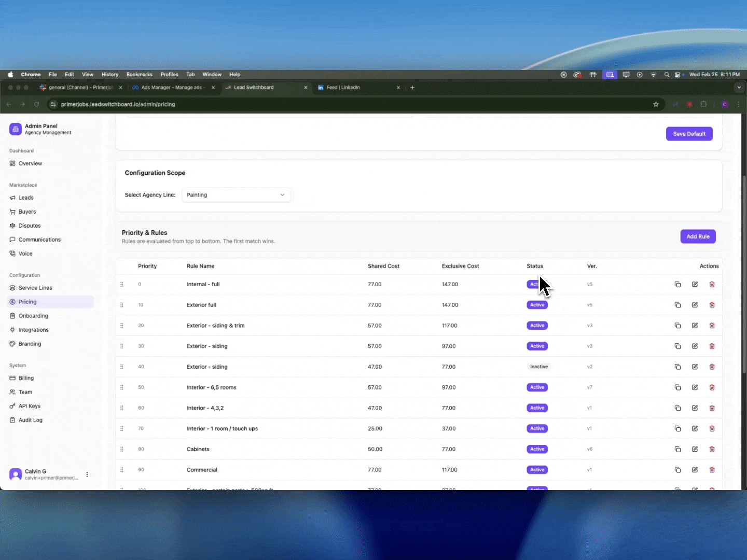Open the History menu in the menu bar
Viewport: 747px width, 560px height.
coord(109,74)
